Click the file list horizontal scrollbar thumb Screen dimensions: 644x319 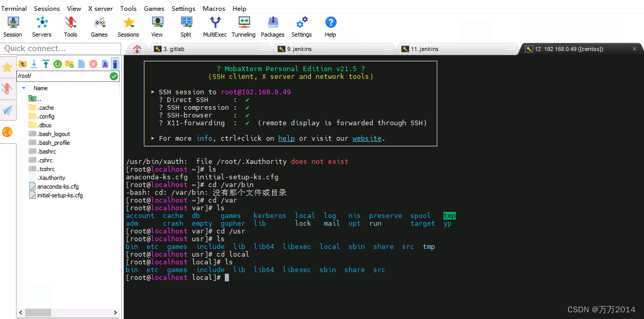(x=38, y=312)
